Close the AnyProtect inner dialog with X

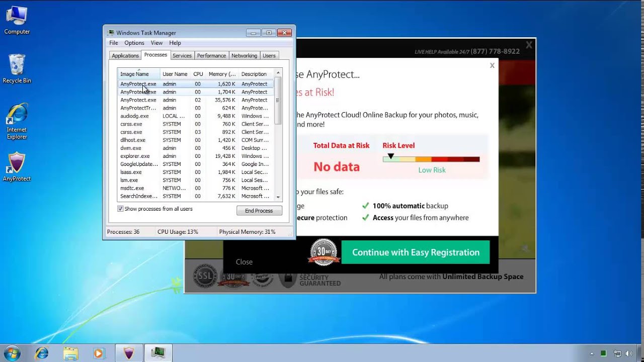pyautogui.click(x=492, y=65)
